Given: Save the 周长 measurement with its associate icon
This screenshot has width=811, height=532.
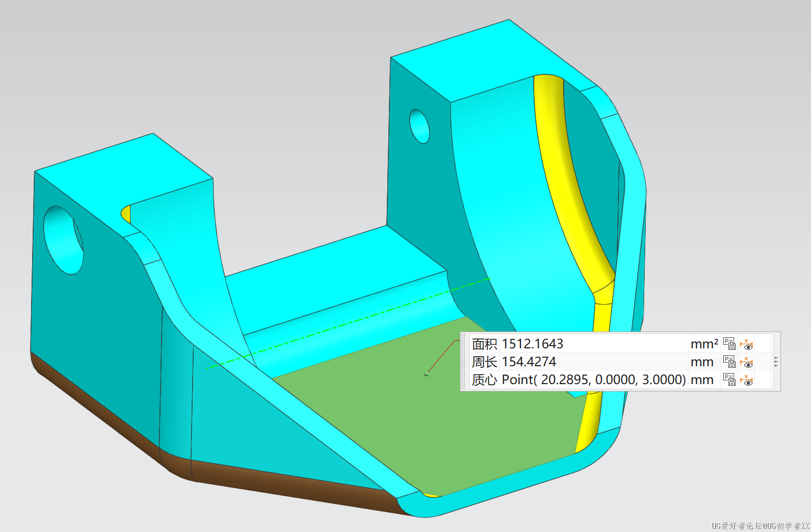Looking at the screenshot, I should click(729, 362).
